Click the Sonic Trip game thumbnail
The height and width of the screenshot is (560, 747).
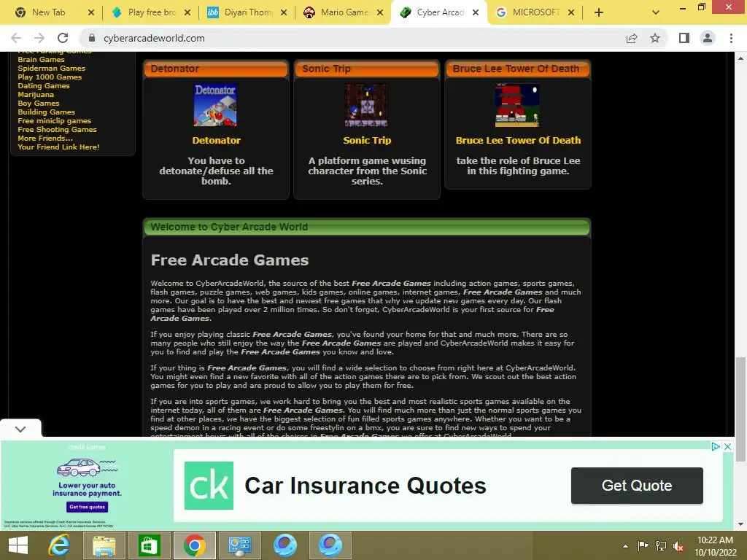[x=366, y=105]
